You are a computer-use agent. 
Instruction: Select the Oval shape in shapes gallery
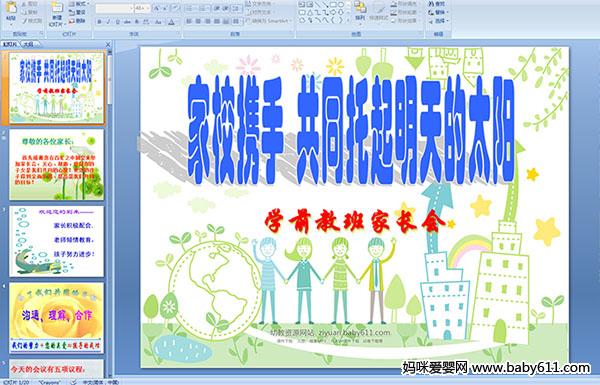[341, 4]
